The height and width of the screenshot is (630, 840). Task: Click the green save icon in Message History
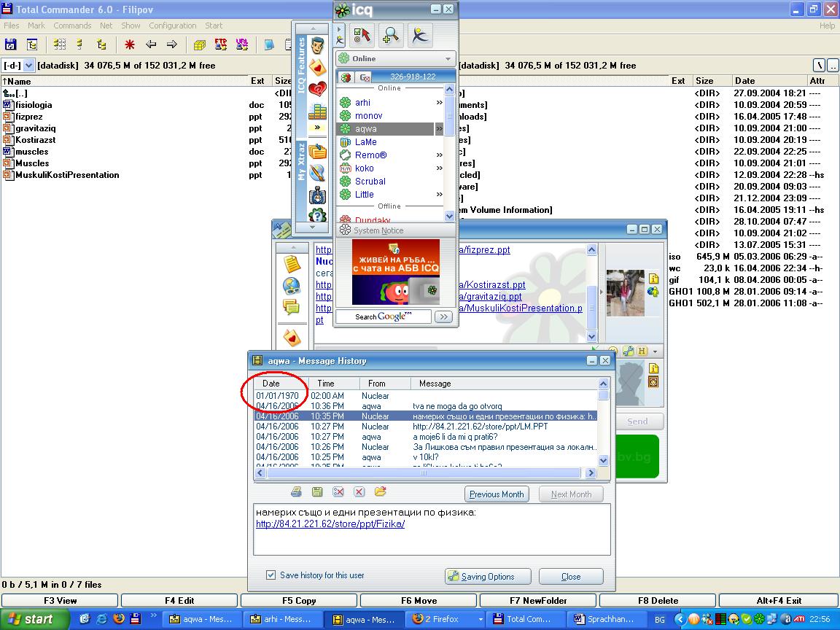(317, 491)
